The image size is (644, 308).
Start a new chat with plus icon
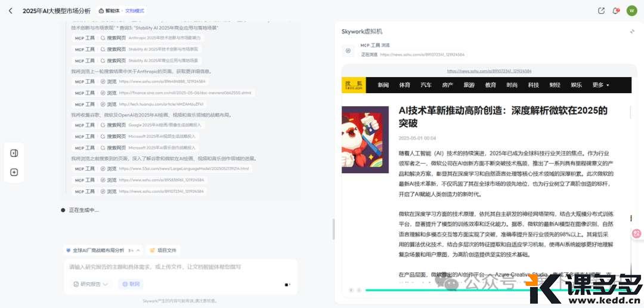pos(14,173)
